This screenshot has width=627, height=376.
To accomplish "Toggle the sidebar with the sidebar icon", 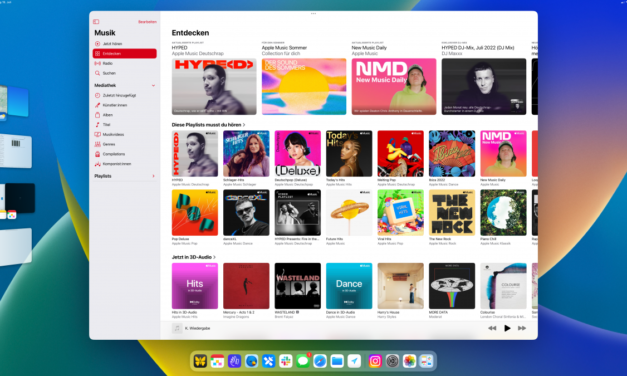I will (x=96, y=22).
